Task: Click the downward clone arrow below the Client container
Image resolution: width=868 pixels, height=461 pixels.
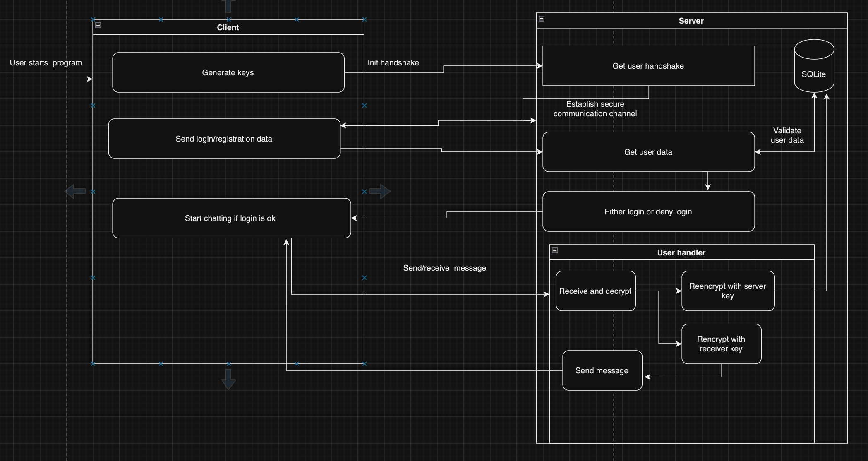Action: [228, 379]
